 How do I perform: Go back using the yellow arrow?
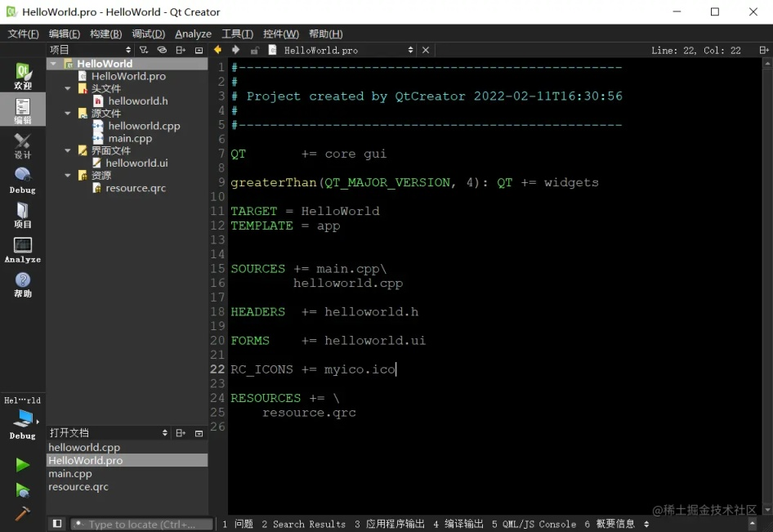218,50
